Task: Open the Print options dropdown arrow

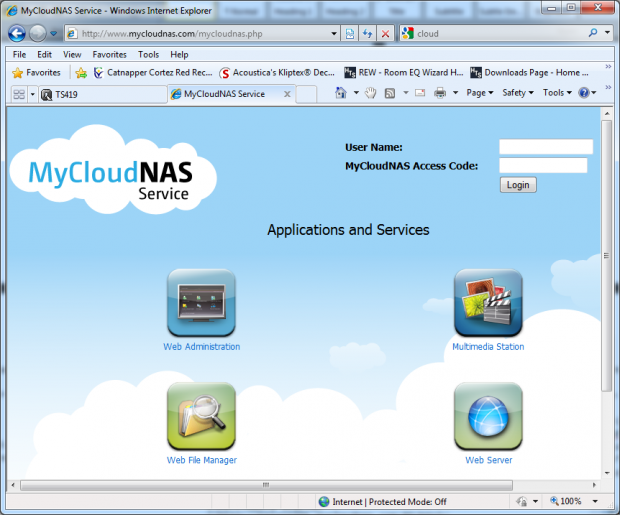Action: click(x=456, y=93)
